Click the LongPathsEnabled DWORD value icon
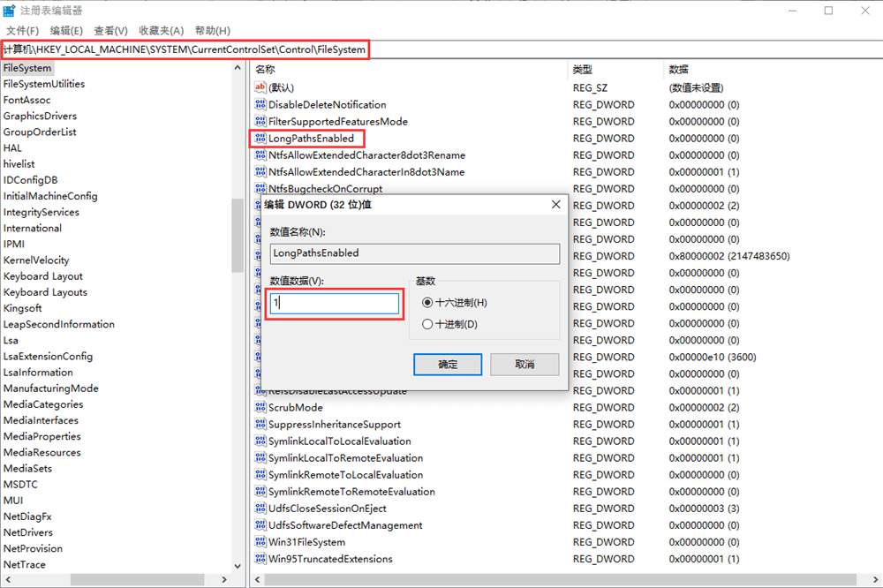The image size is (883, 588). pos(260,139)
